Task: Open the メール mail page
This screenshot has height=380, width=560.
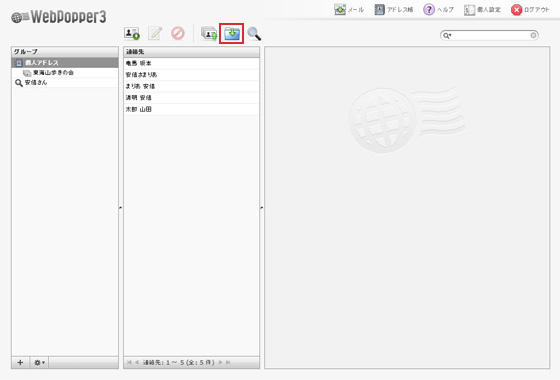Action: pos(349,10)
